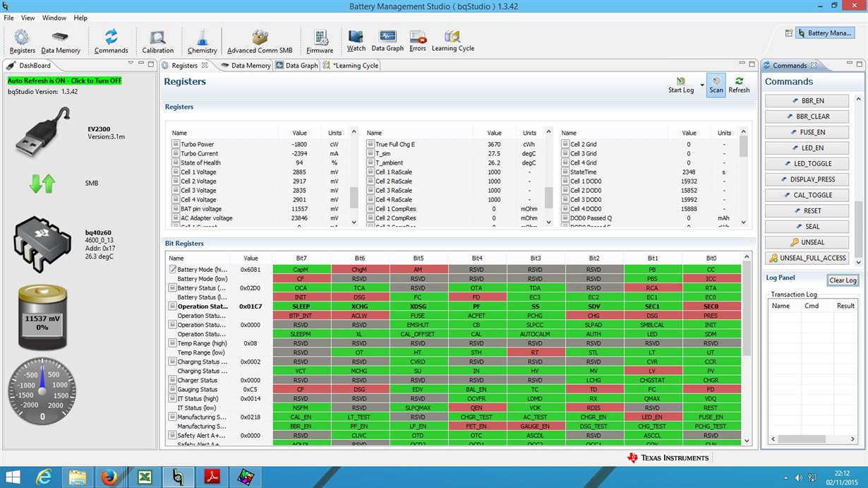
Task: Click the UNSEAL_FULL_ACCESS command button
Action: pyautogui.click(x=808, y=258)
